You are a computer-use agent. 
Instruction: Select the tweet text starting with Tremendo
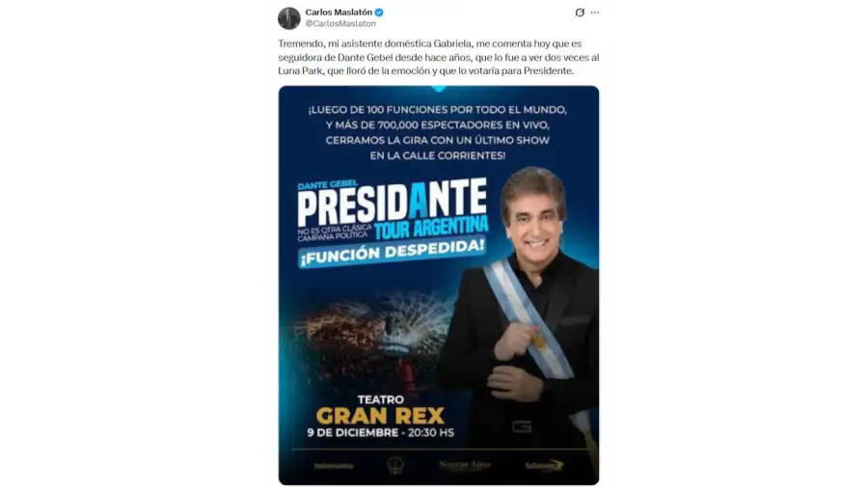pyautogui.click(x=439, y=57)
